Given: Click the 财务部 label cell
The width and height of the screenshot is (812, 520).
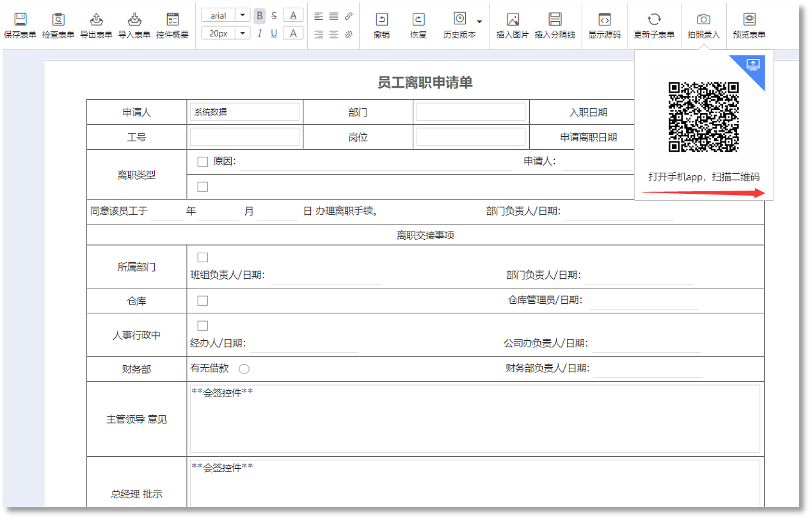Looking at the screenshot, I should 136,369.
